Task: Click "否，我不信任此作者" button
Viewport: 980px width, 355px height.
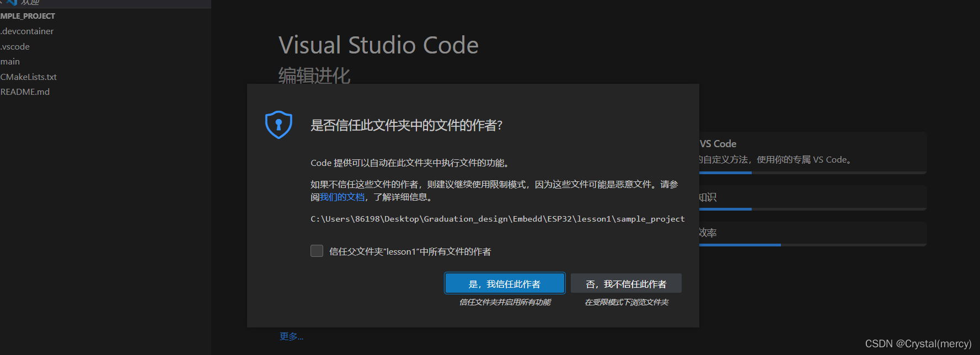Action: coord(626,283)
